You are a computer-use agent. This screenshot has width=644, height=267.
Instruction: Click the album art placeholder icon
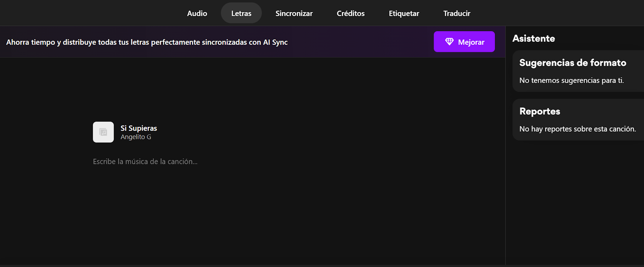(103, 132)
